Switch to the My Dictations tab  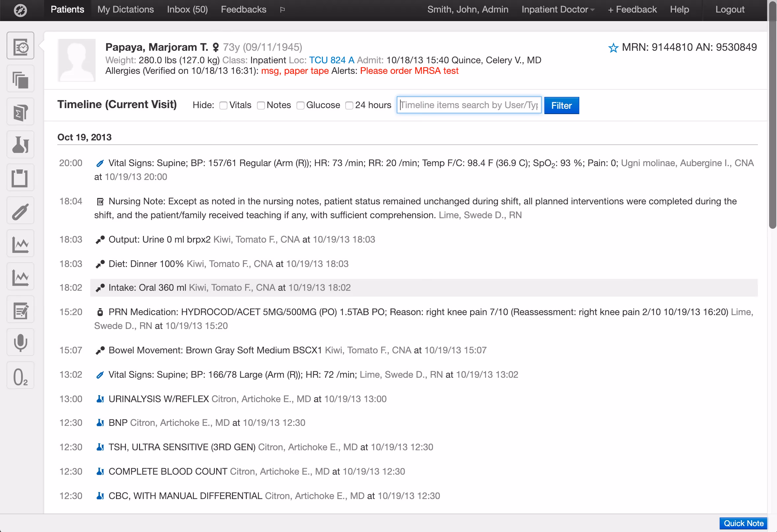point(125,9)
